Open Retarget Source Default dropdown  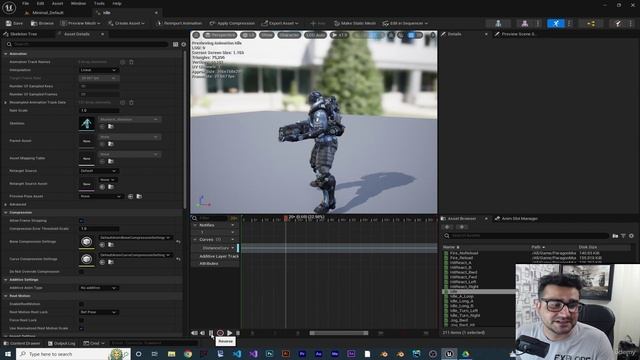98,171
